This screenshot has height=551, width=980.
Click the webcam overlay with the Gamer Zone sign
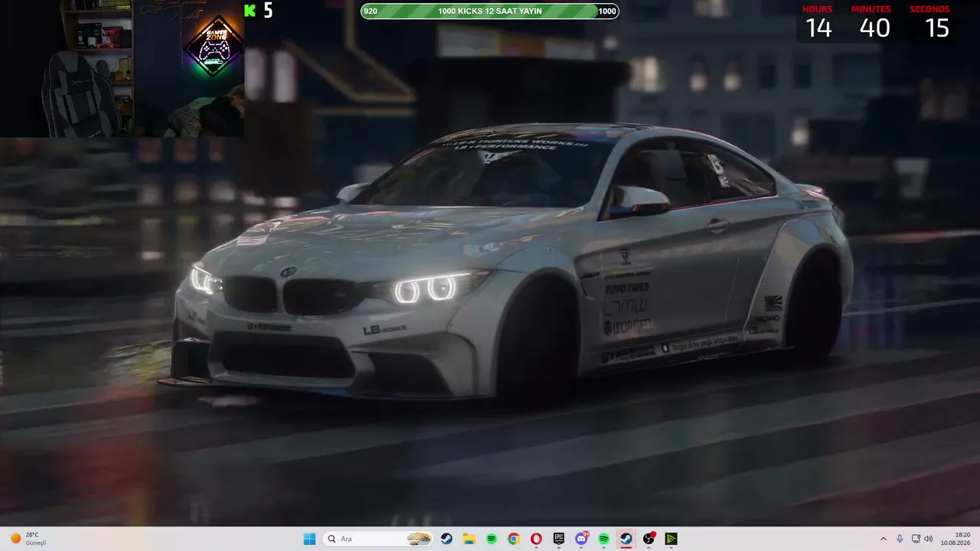click(122, 69)
